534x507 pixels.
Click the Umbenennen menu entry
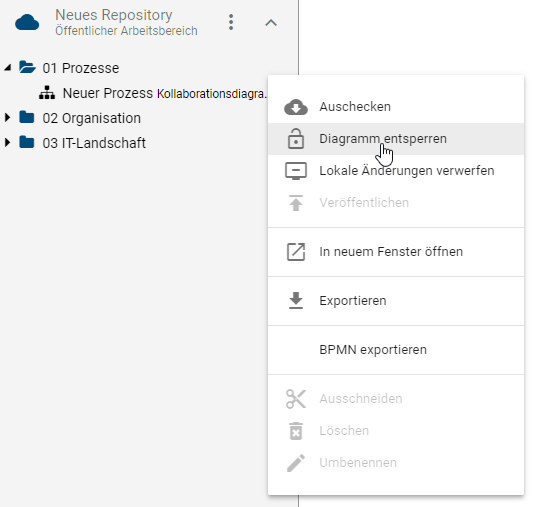[x=396, y=463]
